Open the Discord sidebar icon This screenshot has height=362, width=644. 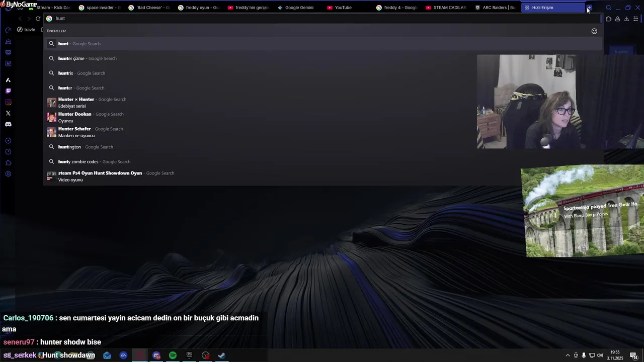8,124
